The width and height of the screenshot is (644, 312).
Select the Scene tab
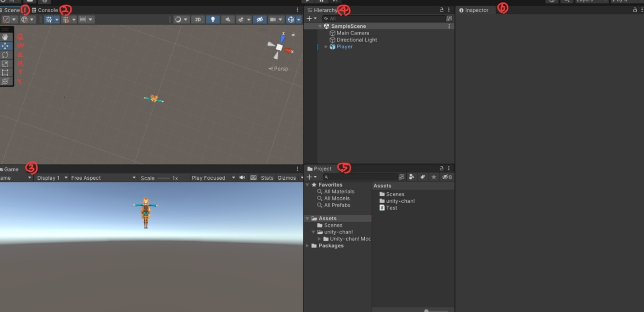[10, 10]
